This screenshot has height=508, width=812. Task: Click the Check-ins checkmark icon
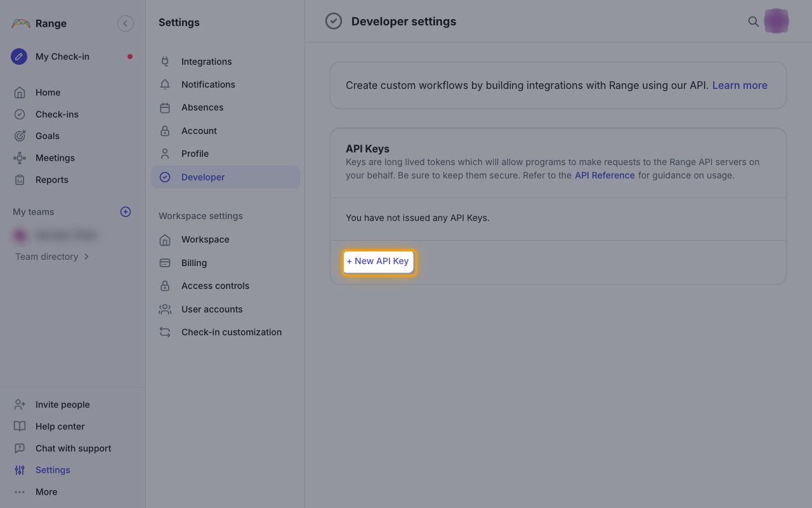tap(20, 114)
